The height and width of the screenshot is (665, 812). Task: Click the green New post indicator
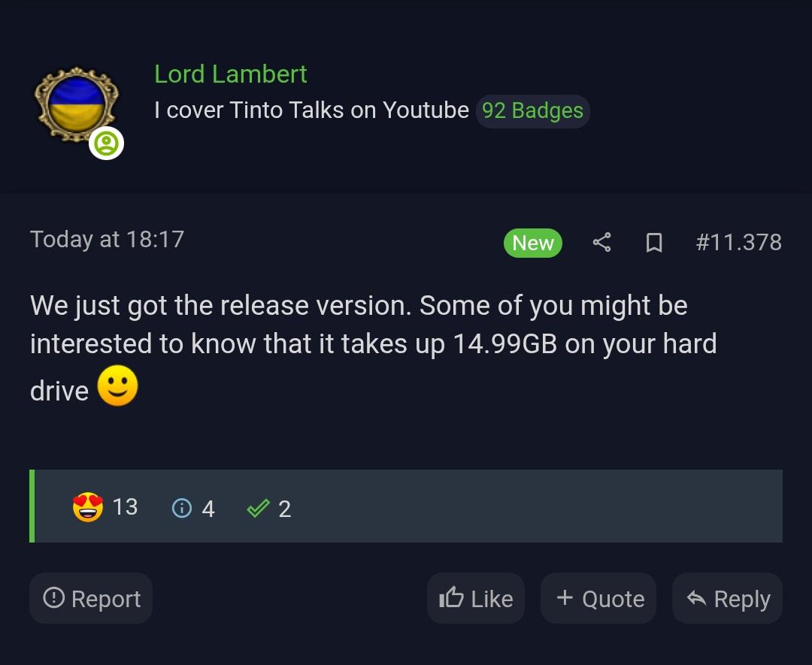pos(533,243)
